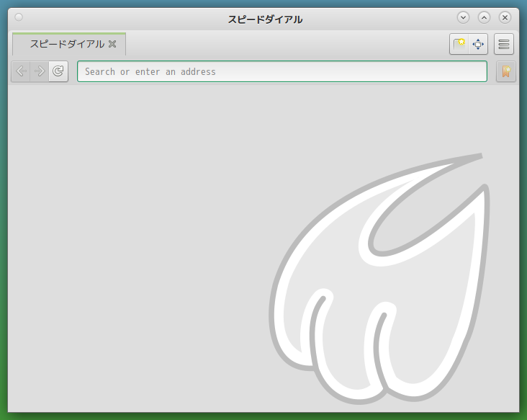Open the hamburger menu
Image resolution: width=527 pixels, height=420 pixels.
pyautogui.click(x=503, y=44)
